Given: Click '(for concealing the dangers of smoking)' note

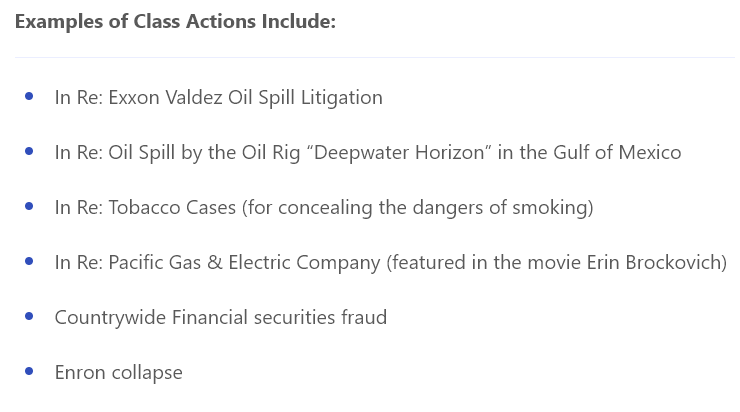Looking at the screenshot, I should tap(418, 208).
